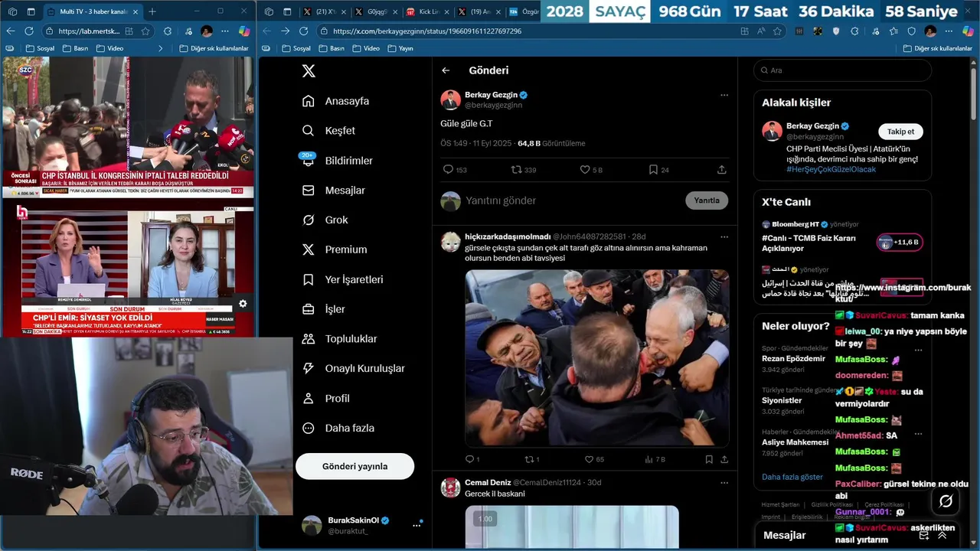Open Berkay Gezgin author avatar

pyautogui.click(x=450, y=99)
